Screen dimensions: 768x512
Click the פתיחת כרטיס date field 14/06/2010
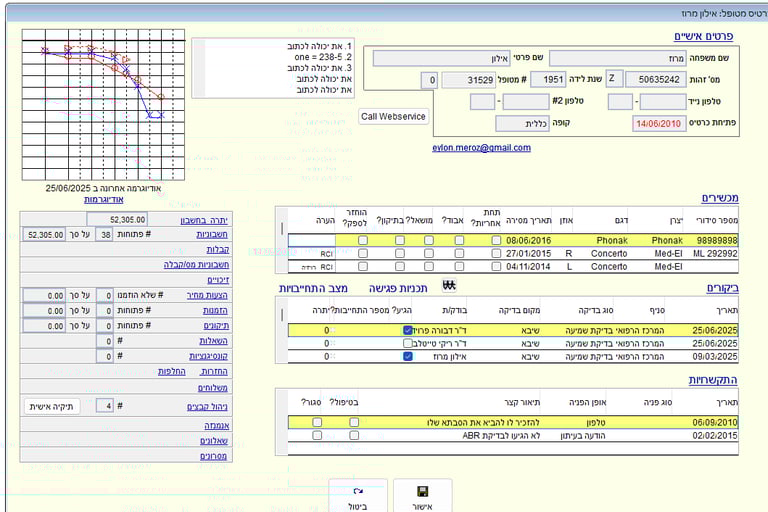coord(659,123)
